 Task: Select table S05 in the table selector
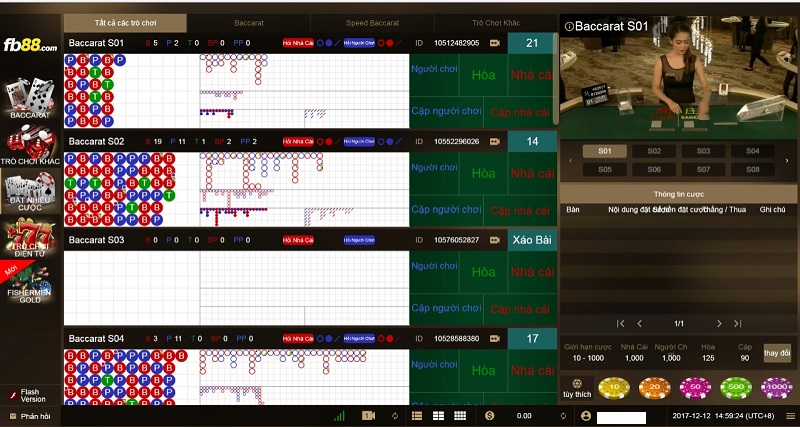point(604,169)
